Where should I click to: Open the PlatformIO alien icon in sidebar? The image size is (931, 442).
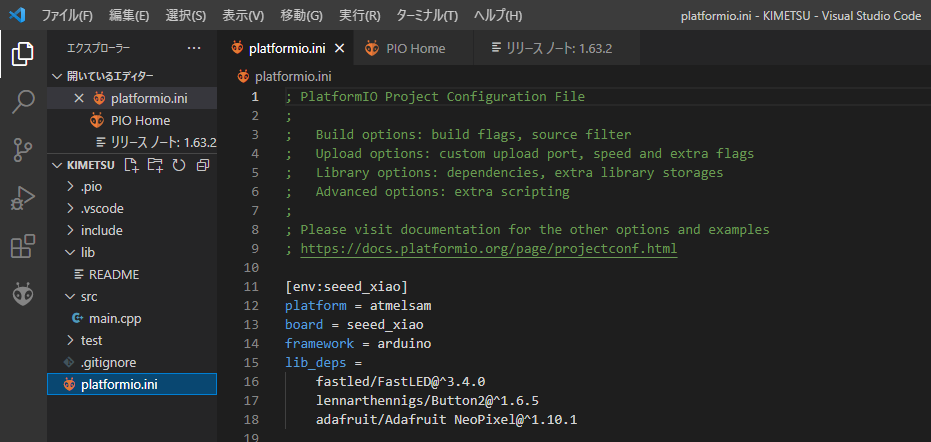click(x=23, y=295)
